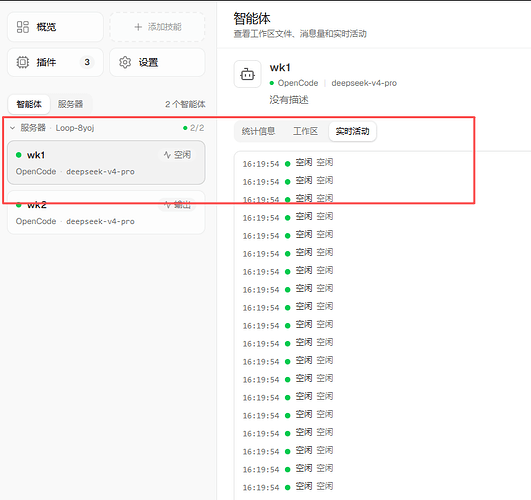Open the 设置 gear icon
The width and height of the screenshot is (531, 500).
coord(125,62)
